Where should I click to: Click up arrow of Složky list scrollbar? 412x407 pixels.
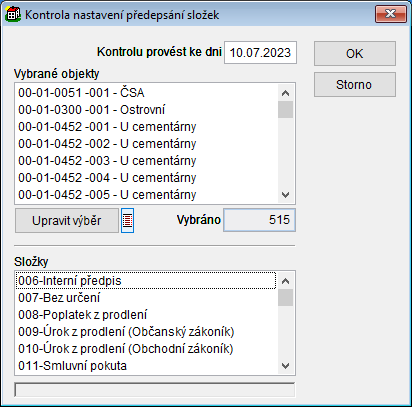click(x=285, y=281)
